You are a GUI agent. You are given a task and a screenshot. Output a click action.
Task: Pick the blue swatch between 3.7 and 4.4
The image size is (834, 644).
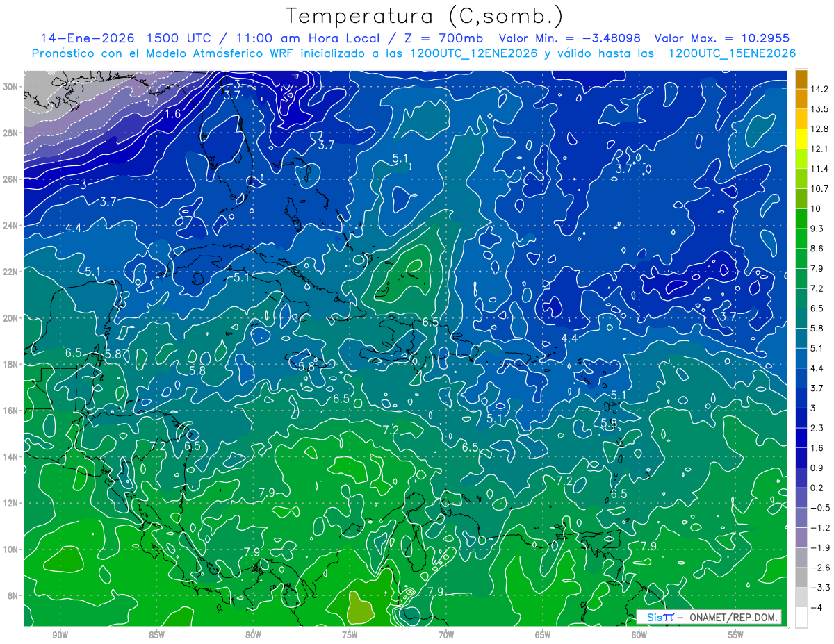click(801, 379)
